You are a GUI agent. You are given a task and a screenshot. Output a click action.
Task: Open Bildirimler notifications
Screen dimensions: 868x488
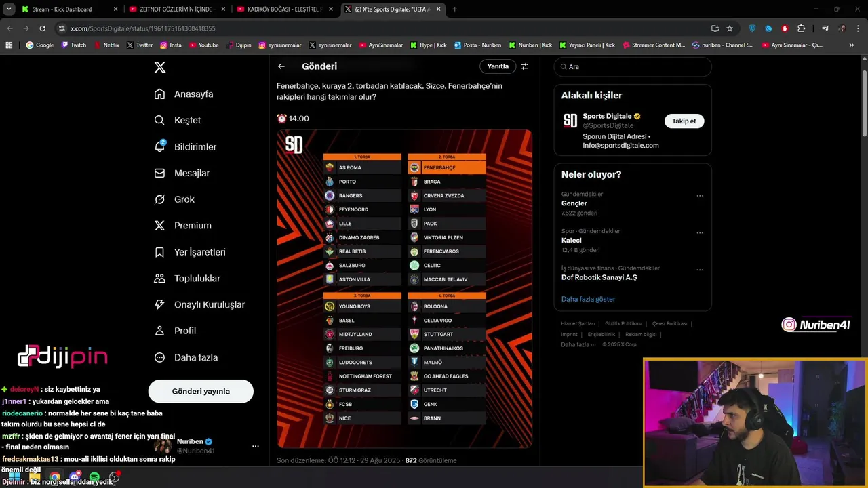coord(185,146)
